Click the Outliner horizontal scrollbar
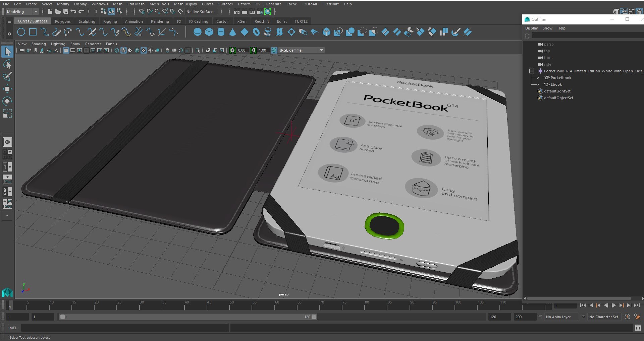The image size is (644, 341). pyautogui.click(x=579, y=298)
